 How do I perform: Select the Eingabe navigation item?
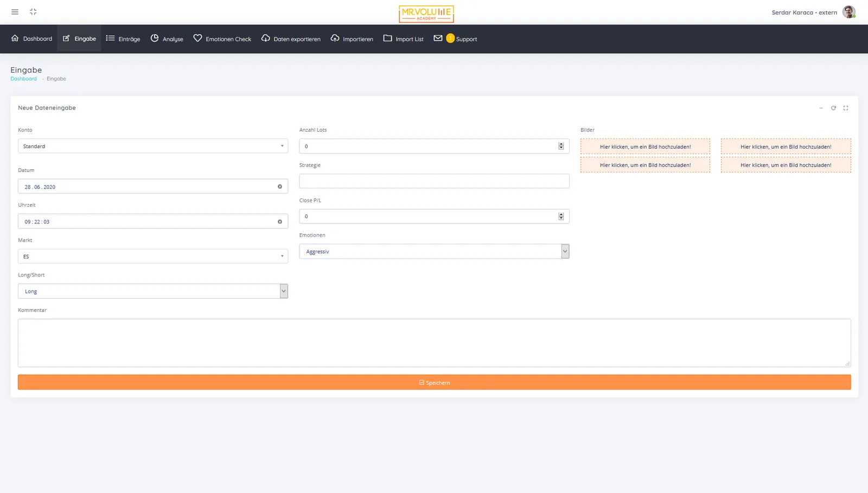tap(79, 39)
